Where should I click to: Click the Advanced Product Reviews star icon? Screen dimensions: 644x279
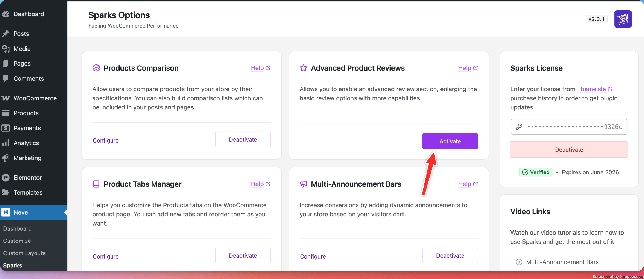[303, 68]
